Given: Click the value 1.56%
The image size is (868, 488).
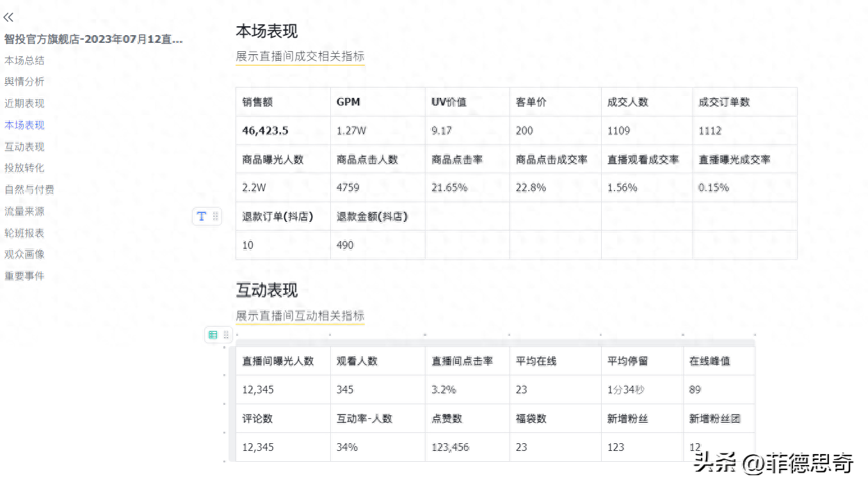Looking at the screenshot, I should click(622, 187).
